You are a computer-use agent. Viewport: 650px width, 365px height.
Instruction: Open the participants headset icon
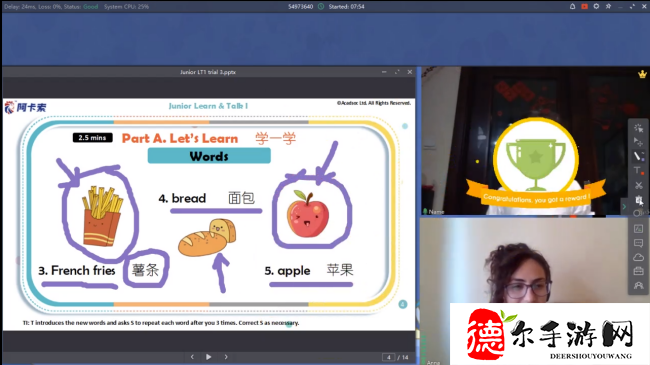coord(638,285)
